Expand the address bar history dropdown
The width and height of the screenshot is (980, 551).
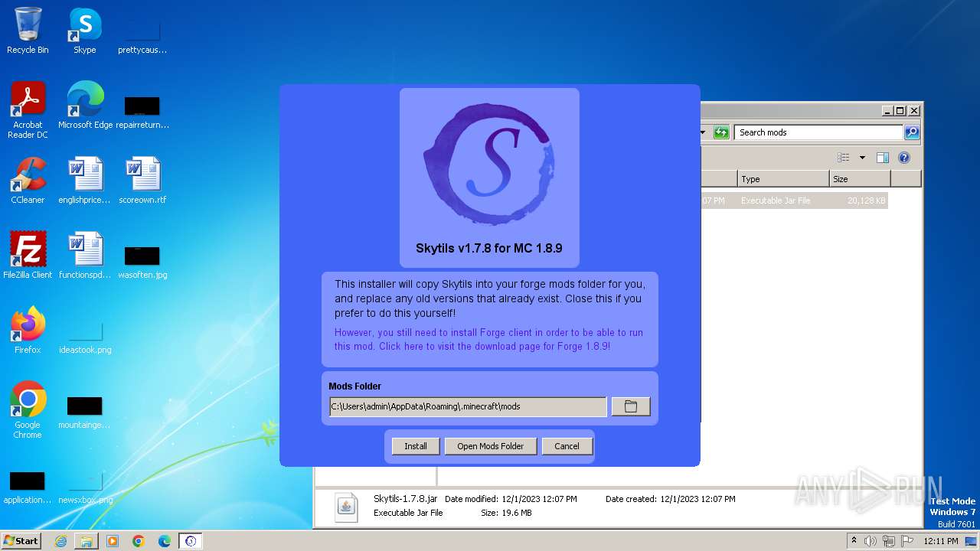703,132
